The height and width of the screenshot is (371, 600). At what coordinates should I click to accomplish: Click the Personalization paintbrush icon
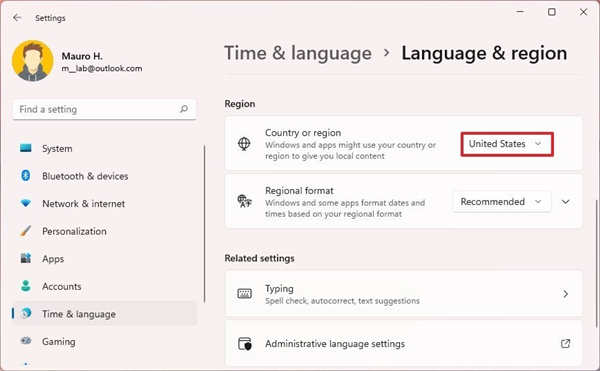pos(26,231)
